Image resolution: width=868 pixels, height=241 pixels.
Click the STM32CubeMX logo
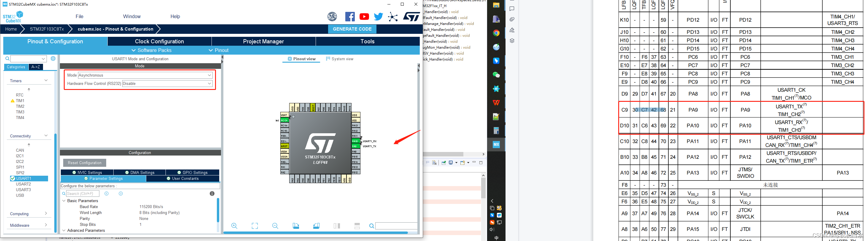(x=13, y=17)
